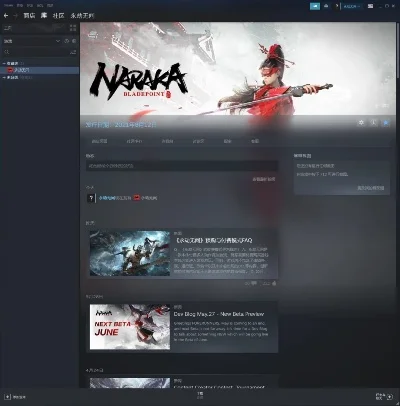Collapse the favorites category in sidebar

coord(4,63)
